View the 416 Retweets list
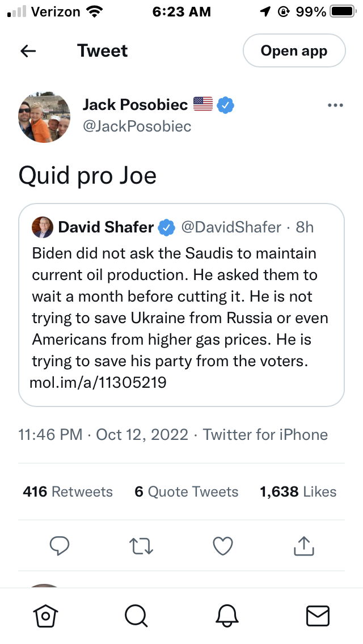The height and width of the screenshot is (644, 363). (68, 492)
